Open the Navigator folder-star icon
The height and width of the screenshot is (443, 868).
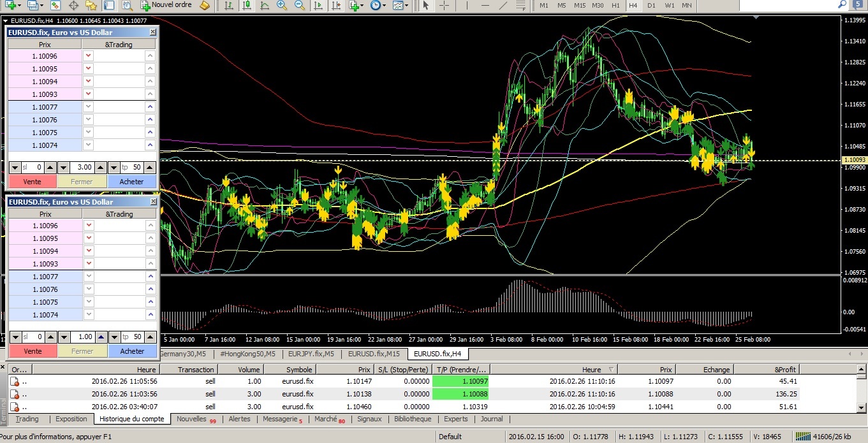click(x=91, y=6)
